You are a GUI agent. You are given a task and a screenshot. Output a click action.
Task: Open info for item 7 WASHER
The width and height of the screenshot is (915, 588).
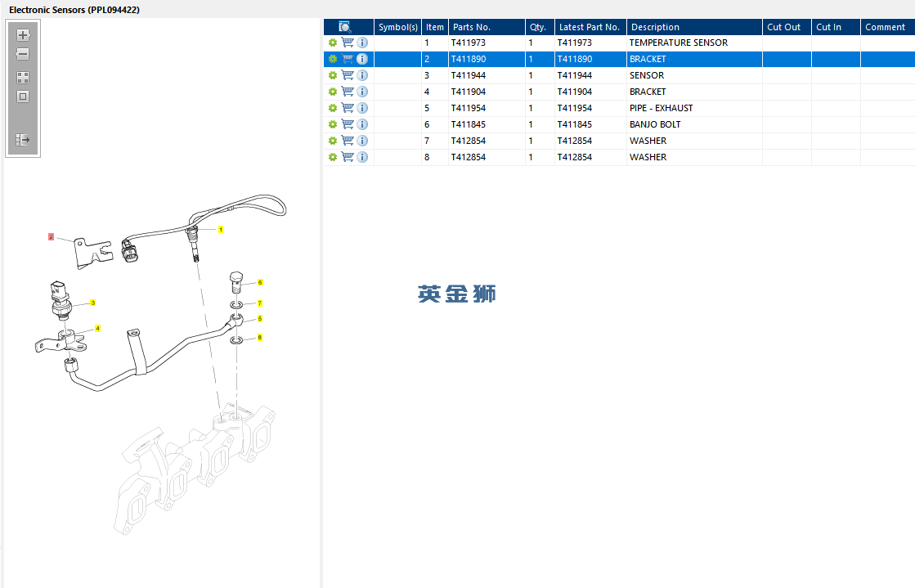coord(362,141)
